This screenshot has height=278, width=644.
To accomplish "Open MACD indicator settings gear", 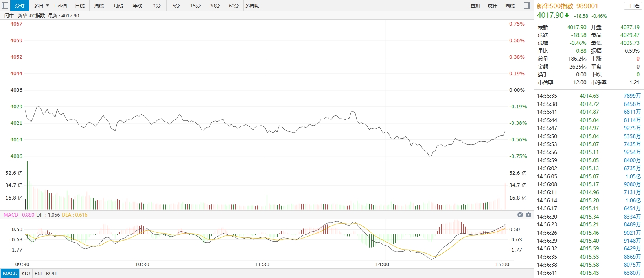I will click(x=528, y=215).
